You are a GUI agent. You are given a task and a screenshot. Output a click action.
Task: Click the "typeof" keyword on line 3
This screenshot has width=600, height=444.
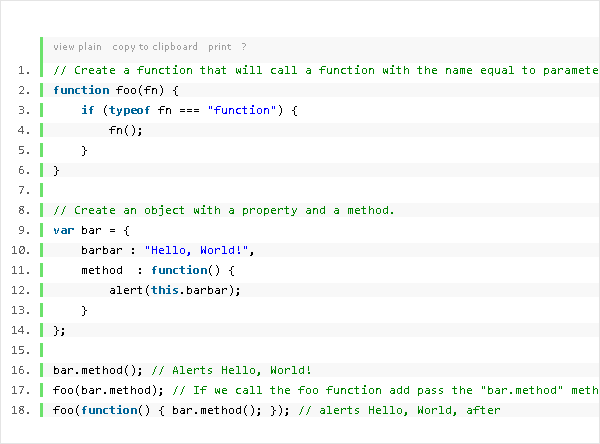point(130,110)
